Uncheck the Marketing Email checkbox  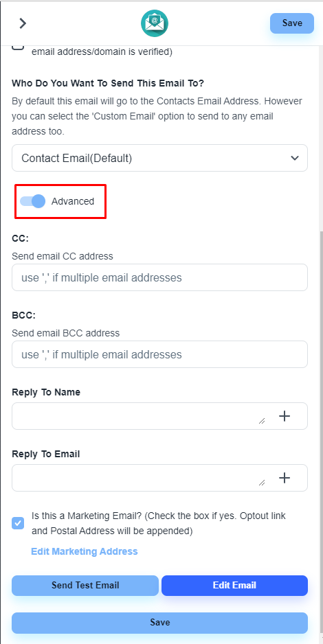pyautogui.click(x=18, y=523)
